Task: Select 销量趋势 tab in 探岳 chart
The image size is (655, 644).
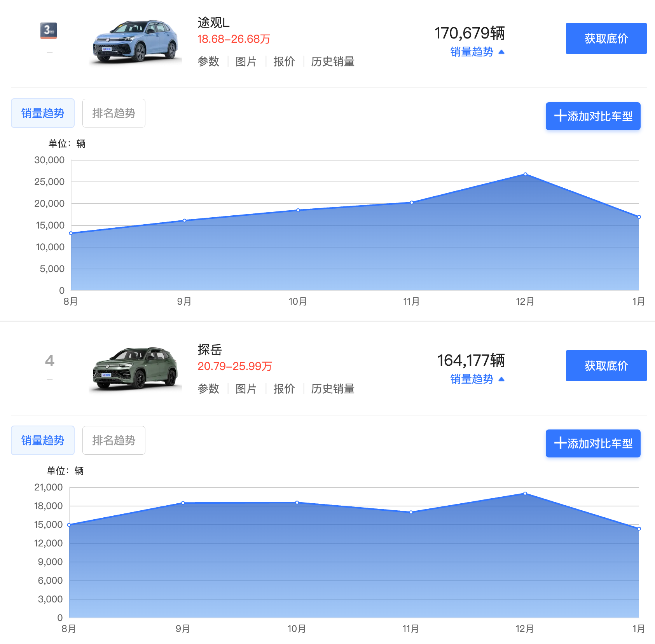Action: click(43, 440)
